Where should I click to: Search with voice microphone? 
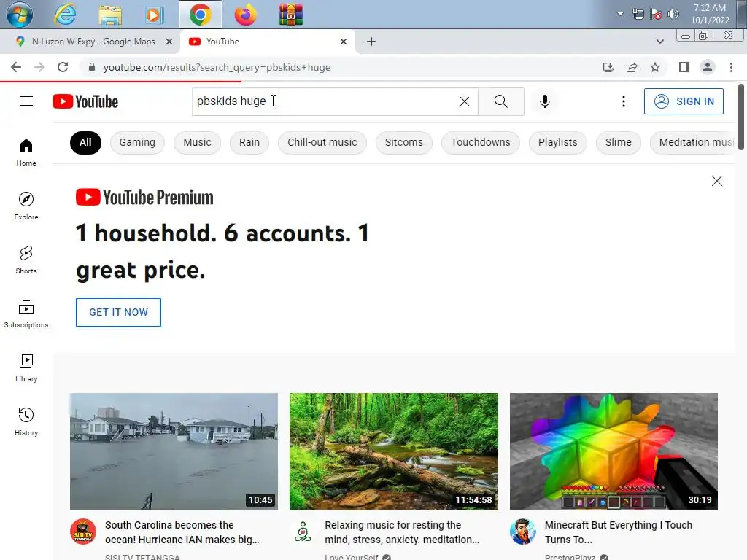click(x=544, y=101)
